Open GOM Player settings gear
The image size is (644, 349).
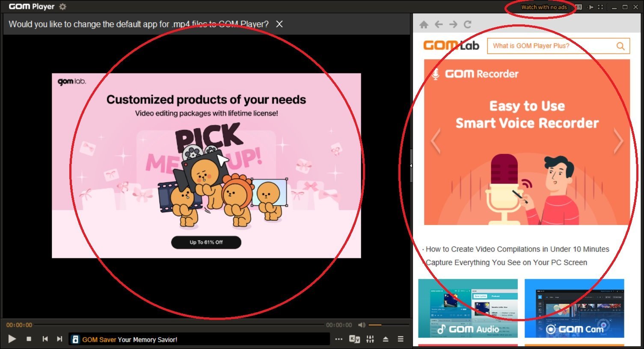click(63, 7)
